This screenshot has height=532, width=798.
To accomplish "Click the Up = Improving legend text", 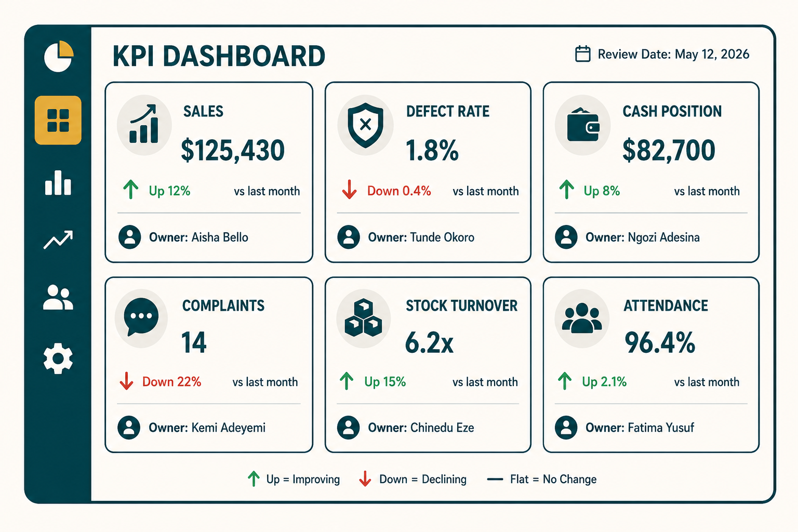I will point(303,479).
